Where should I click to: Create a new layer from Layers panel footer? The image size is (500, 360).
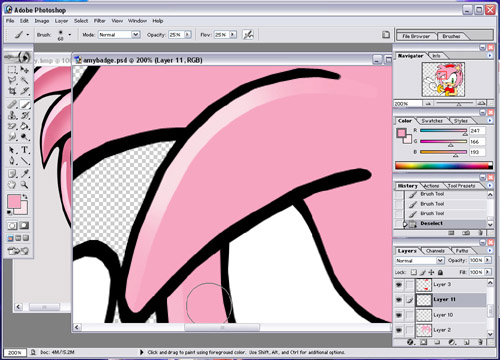coord(466,342)
